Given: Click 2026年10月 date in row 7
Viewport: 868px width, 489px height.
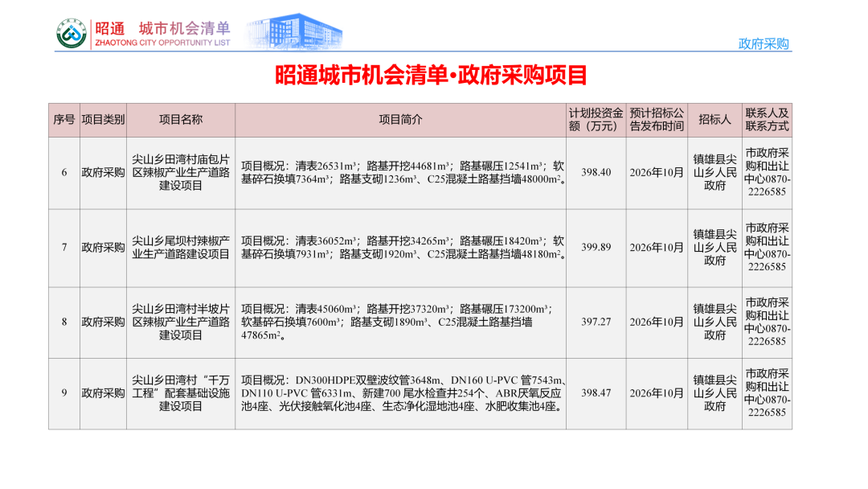Looking at the screenshot, I should click(657, 248).
